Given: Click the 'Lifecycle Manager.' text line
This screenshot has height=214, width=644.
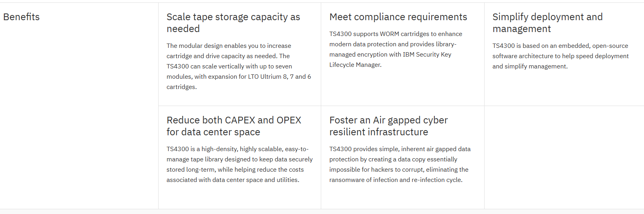Looking at the screenshot, I should coord(355,65).
